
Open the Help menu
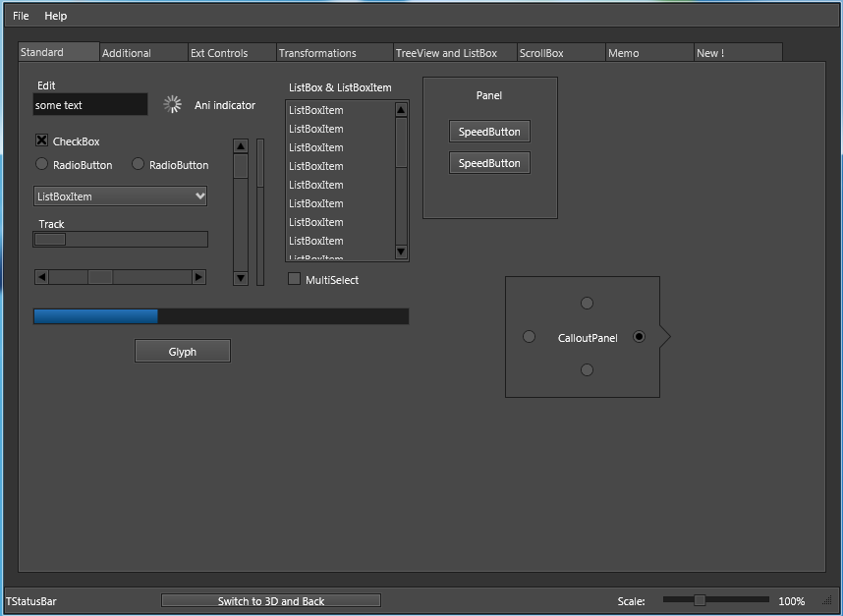pyautogui.click(x=55, y=16)
